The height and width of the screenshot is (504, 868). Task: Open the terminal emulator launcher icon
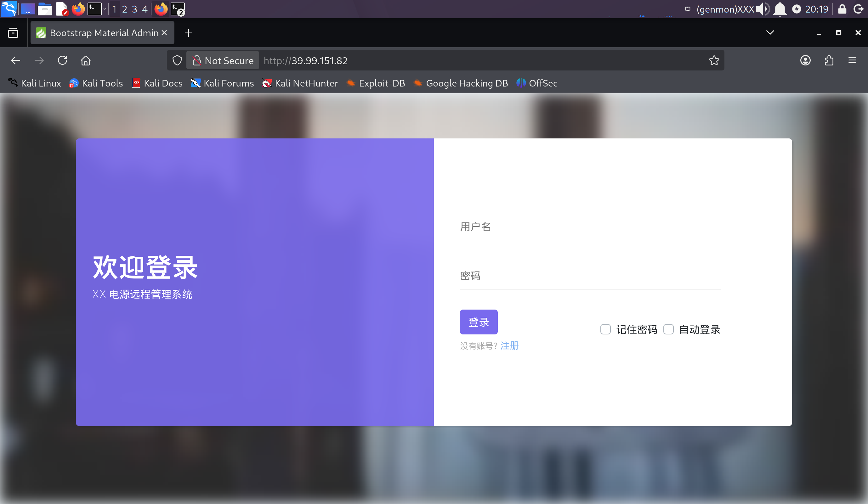coord(94,9)
